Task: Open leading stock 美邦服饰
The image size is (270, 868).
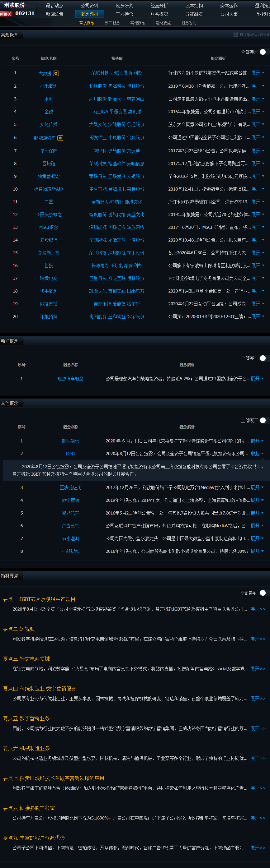Action: point(102,304)
